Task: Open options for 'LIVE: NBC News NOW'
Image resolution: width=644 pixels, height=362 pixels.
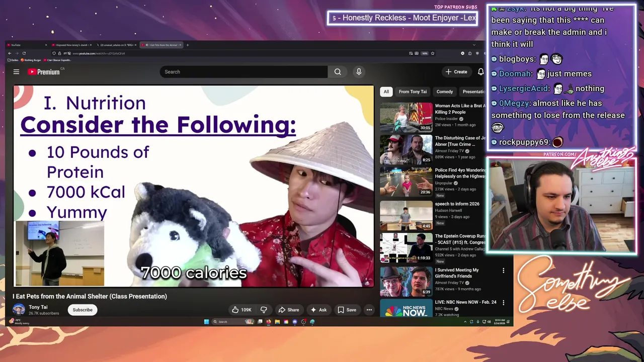Action: click(503, 303)
